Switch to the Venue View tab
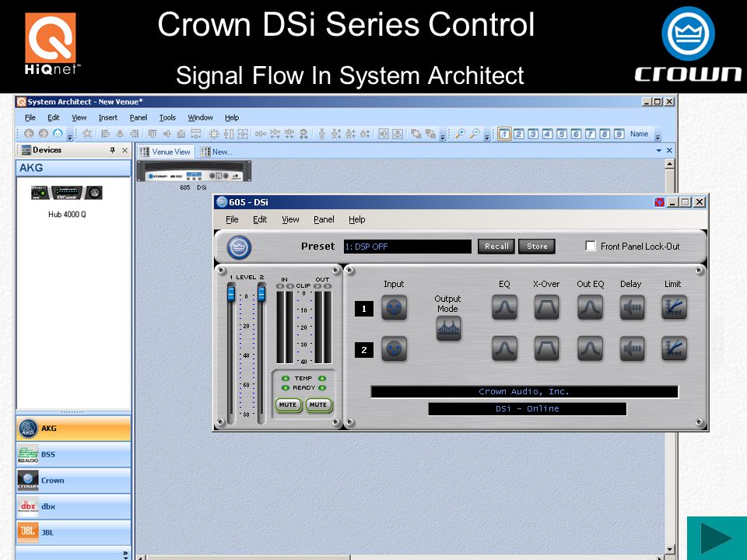Image resolution: width=747 pixels, height=560 pixels. [x=166, y=152]
